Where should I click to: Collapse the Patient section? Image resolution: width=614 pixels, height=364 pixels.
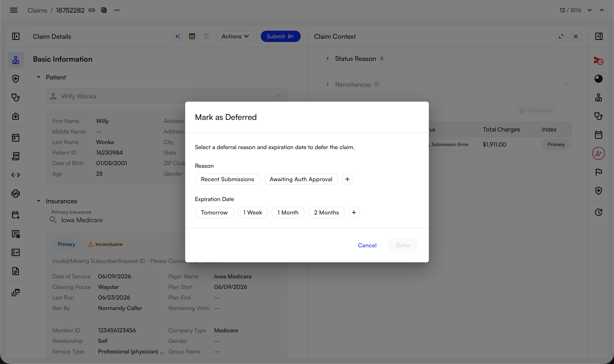(38, 77)
